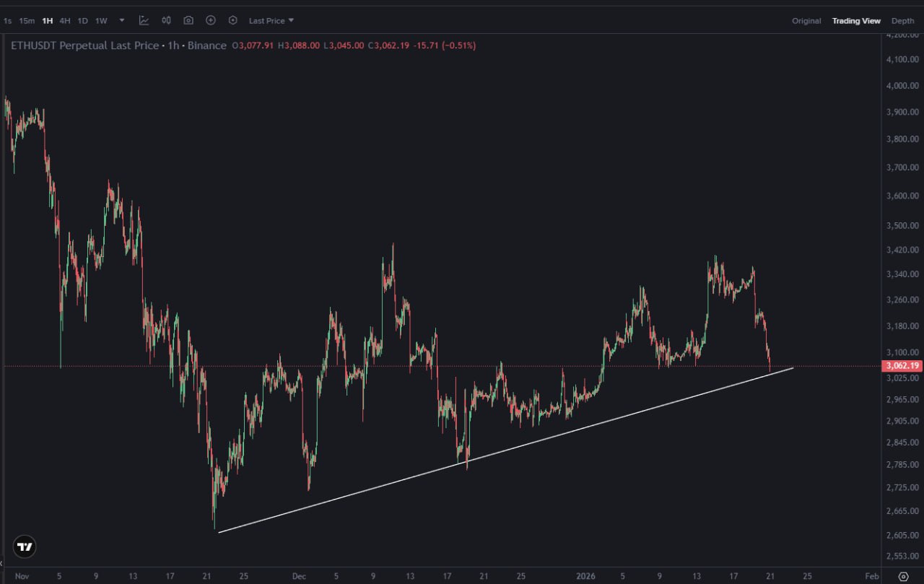The height and width of the screenshot is (584, 924).
Task: Select the Original chart tab
Action: click(x=806, y=21)
